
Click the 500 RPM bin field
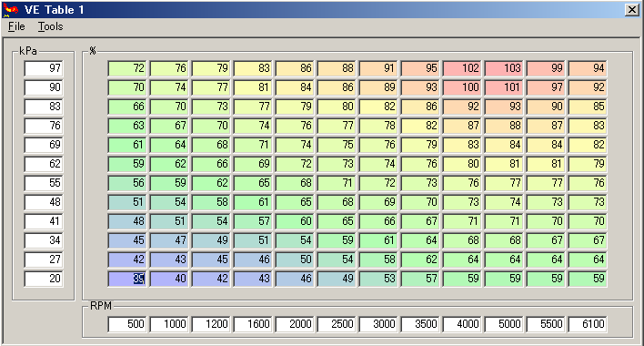tap(127, 324)
